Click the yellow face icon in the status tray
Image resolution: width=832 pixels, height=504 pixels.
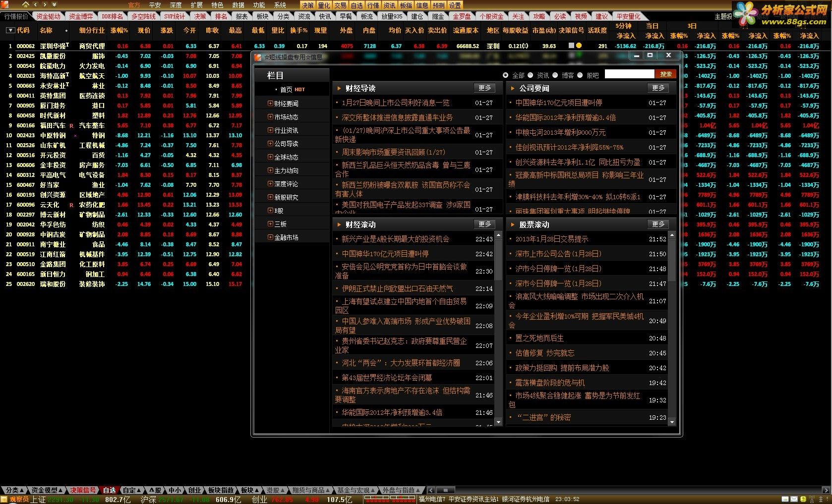[x=803, y=500]
